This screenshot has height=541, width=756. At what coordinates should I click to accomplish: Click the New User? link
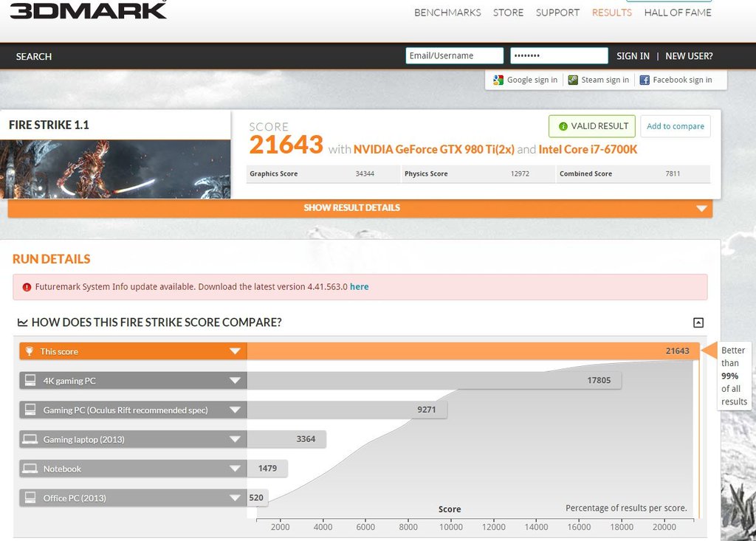[689, 56]
